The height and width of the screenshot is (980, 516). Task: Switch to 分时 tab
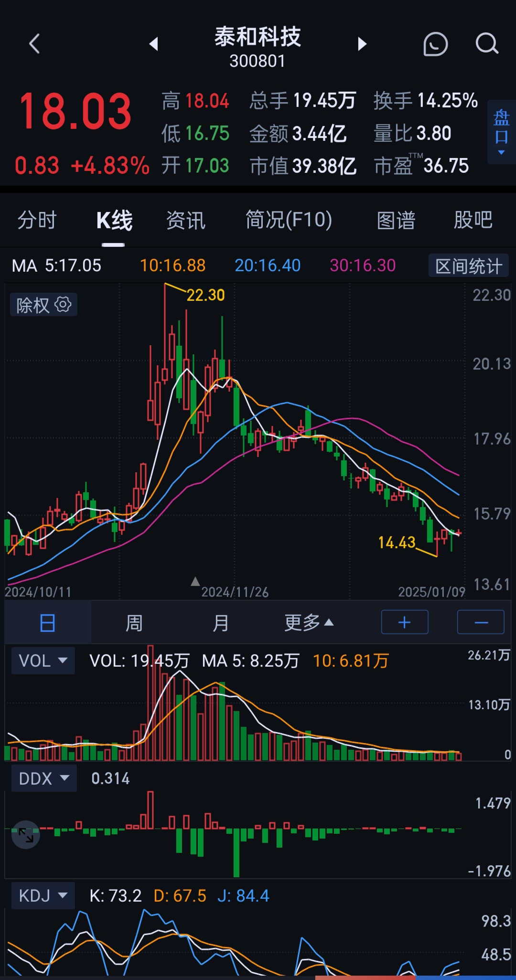click(x=37, y=220)
